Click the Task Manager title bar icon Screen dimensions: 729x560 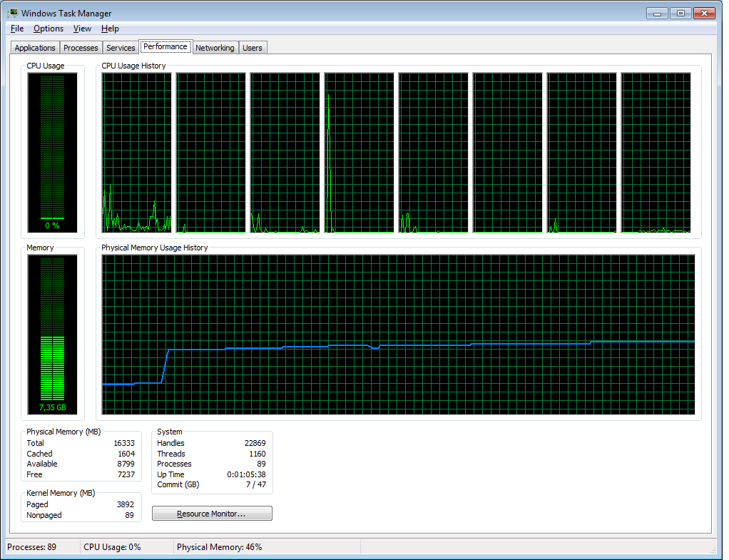(13, 13)
